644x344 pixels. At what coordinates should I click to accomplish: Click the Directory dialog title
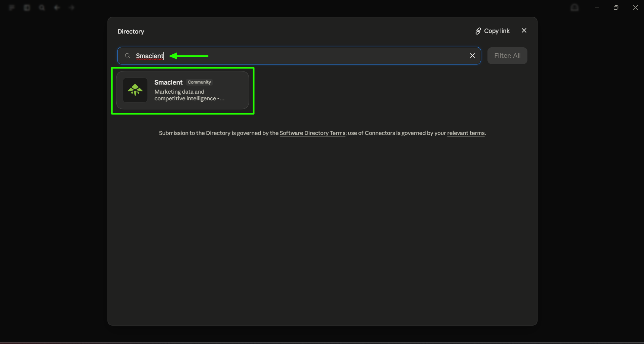[x=131, y=32]
